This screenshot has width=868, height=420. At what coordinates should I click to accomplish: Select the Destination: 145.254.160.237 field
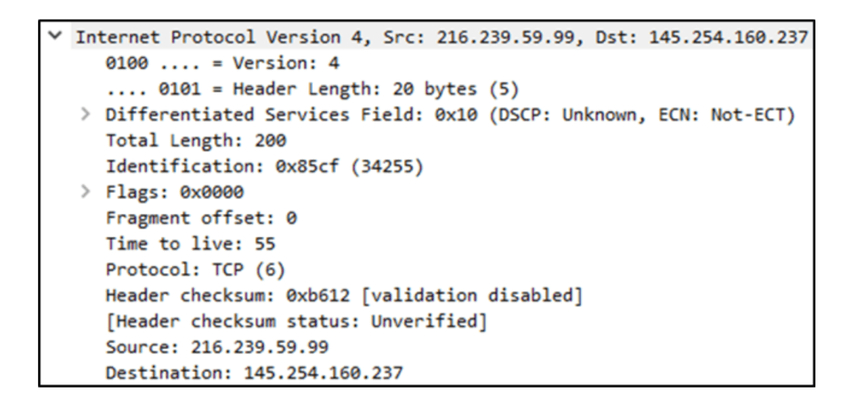pyautogui.click(x=254, y=372)
